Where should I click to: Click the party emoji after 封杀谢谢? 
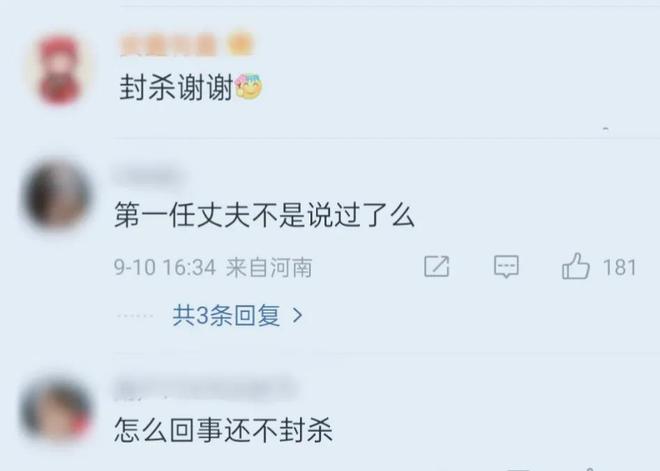248,87
